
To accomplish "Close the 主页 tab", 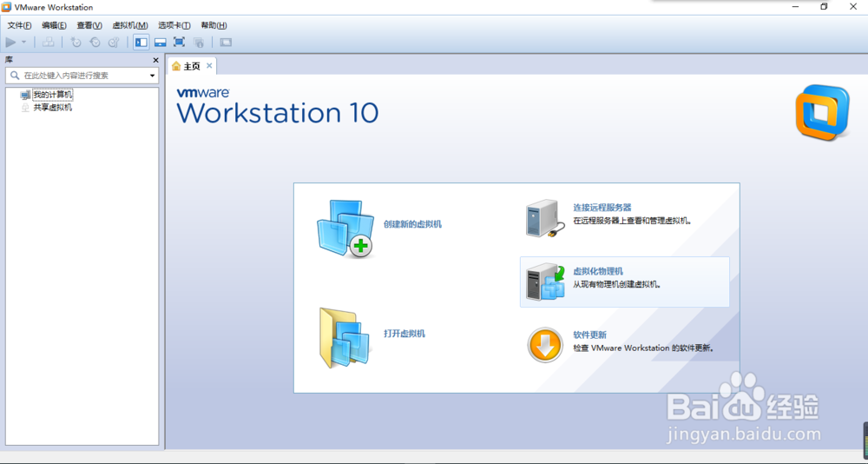I will (x=209, y=65).
